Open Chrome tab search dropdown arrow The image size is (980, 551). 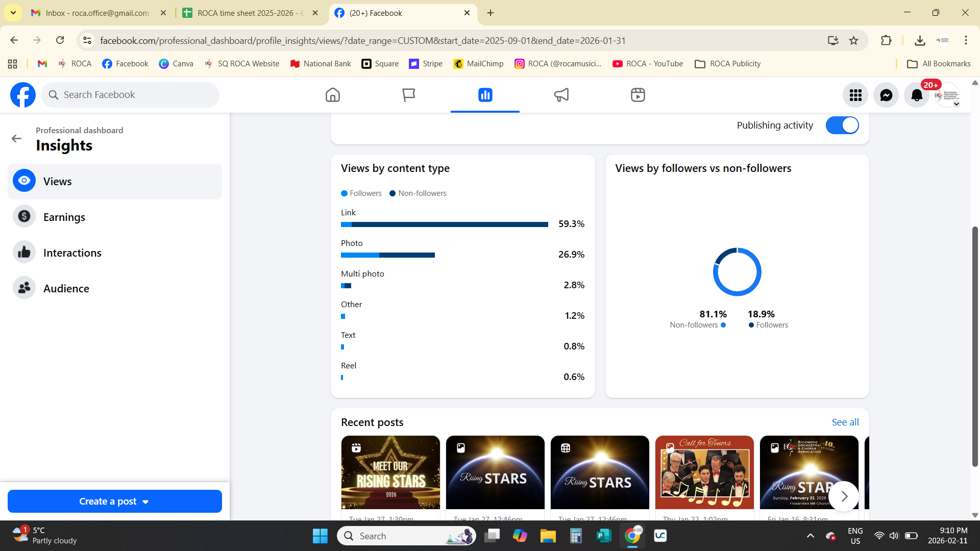point(13,13)
